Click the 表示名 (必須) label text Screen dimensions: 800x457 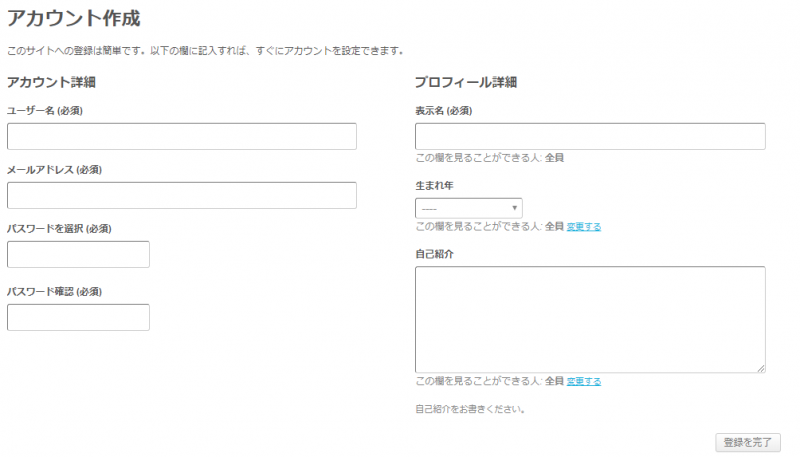[x=443, y=111]
